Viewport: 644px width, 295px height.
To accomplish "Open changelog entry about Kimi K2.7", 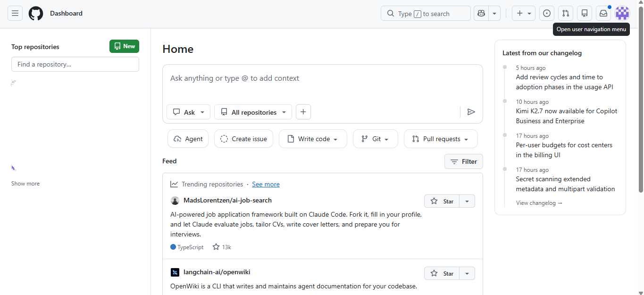I will tap(566, 116).
